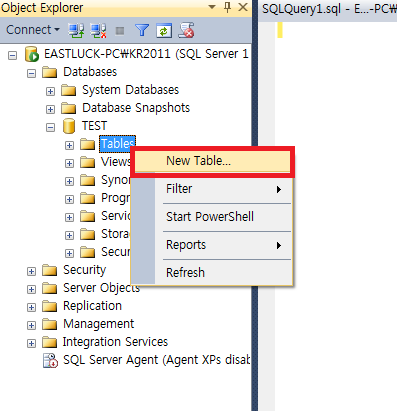Expand the Server Objects node
Image resolution: width=397 pixels, height=411 pixels.
click(31, 289)
